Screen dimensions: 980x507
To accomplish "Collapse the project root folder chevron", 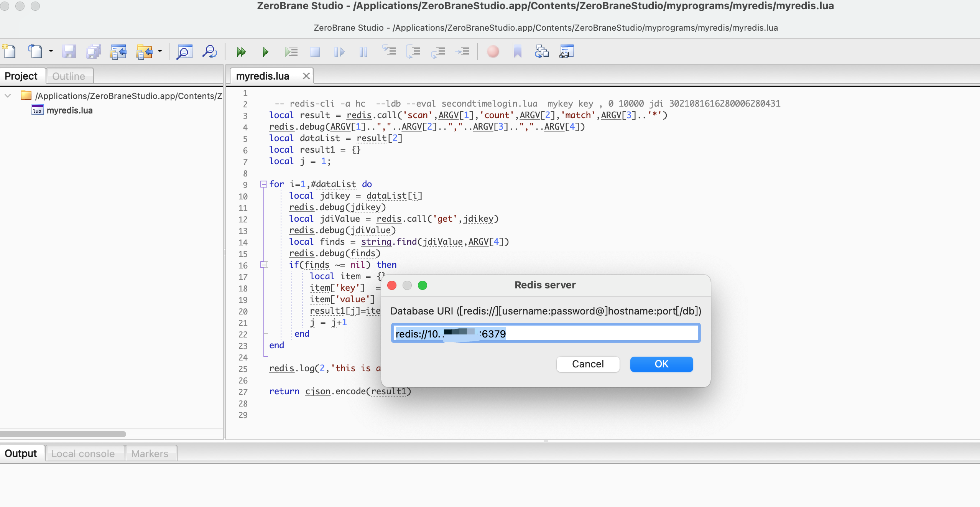I will [8, 95].
